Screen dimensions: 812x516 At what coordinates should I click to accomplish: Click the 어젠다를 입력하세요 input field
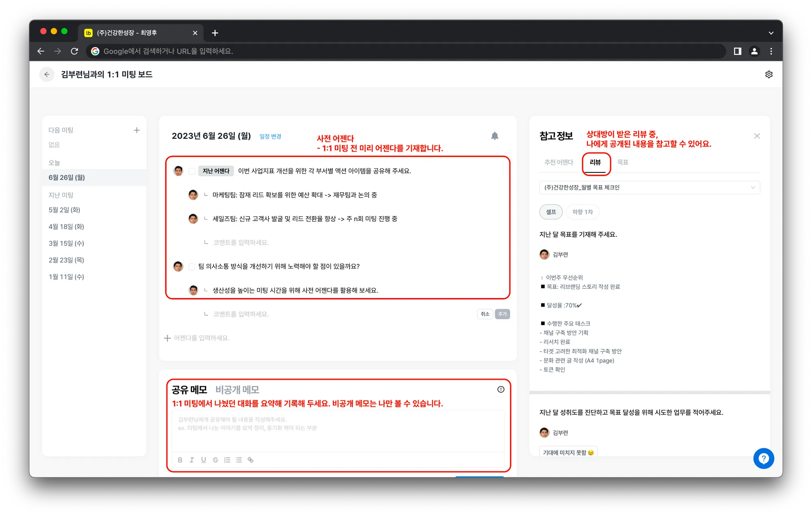click(202, 338)
